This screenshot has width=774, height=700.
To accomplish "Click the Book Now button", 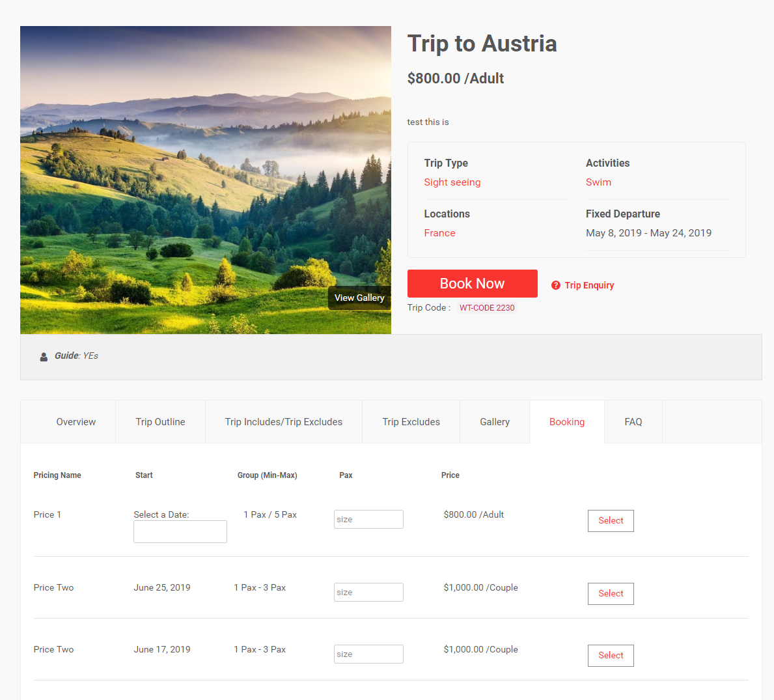I will tap(473, 283).
